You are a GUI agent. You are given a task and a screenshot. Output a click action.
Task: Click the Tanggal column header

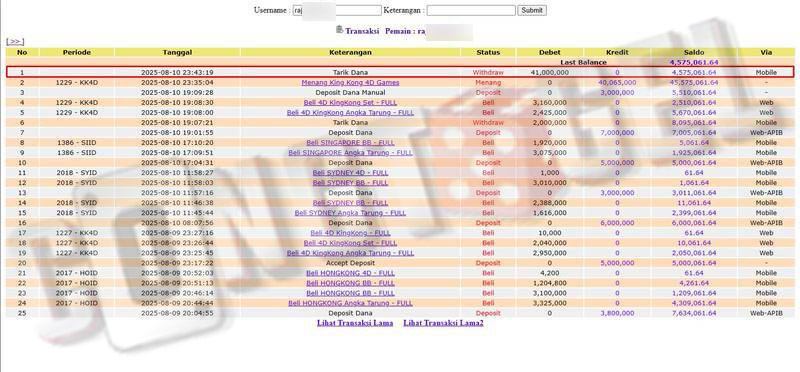177,52
